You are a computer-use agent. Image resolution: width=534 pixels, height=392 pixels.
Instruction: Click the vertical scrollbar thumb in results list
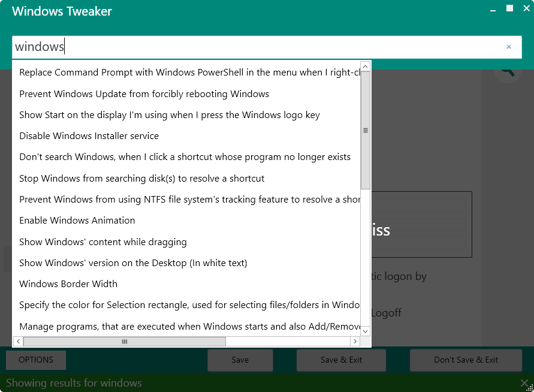(x=366, y=130)
